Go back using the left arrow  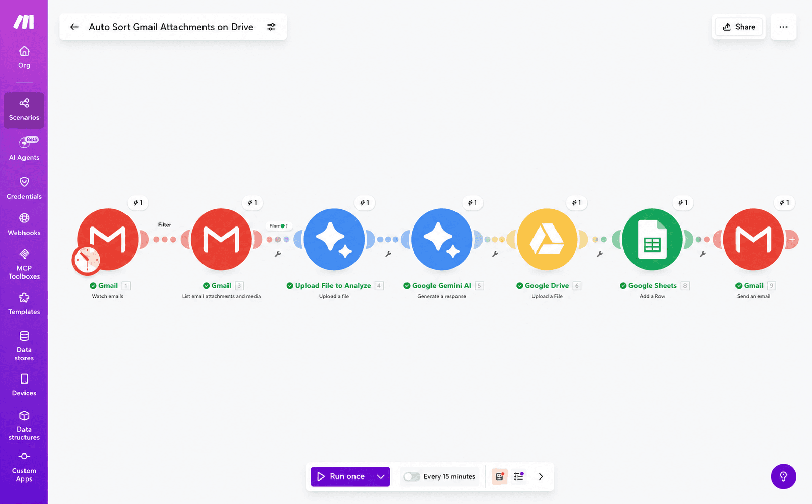pos(74,27)
